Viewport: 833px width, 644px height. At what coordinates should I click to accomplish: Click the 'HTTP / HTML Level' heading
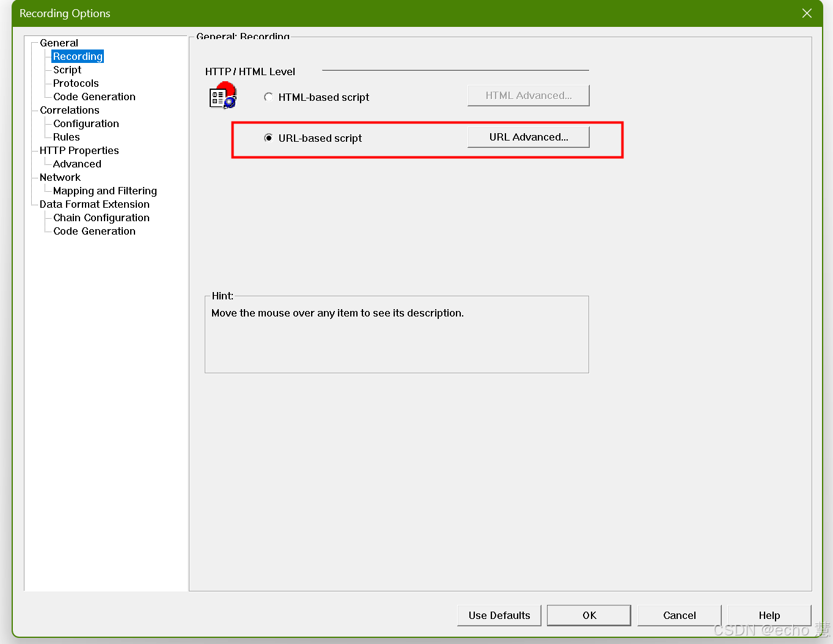(x=250, y=71)
